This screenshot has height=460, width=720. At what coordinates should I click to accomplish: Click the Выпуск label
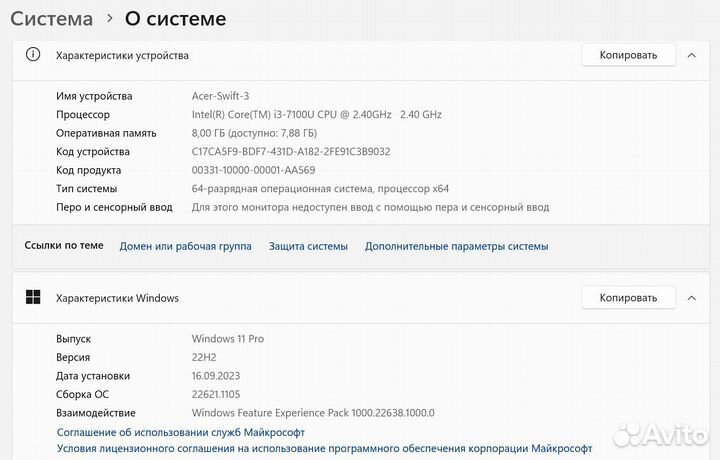click(73, 339)
